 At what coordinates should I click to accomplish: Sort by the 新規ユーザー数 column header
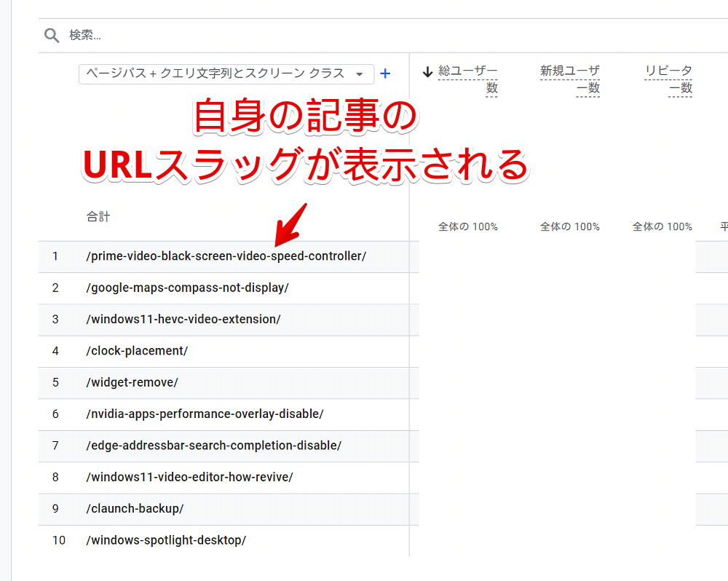[x=570, y=79]
